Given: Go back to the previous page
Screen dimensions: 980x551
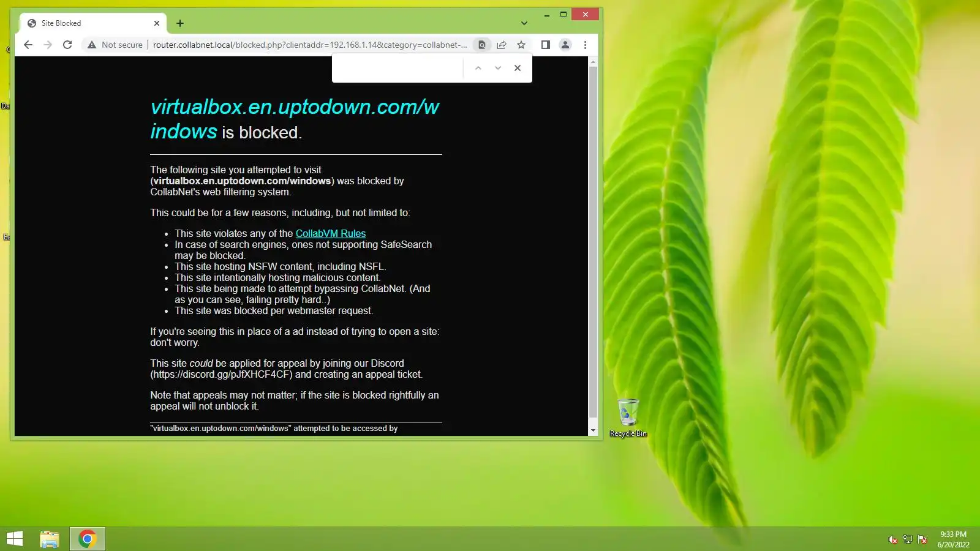Looking at the screenshot, I should (x=28, y=45).
